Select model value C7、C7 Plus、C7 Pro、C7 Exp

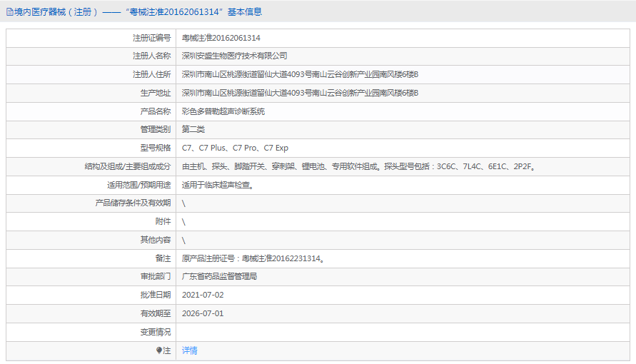[x=235, y=148]
